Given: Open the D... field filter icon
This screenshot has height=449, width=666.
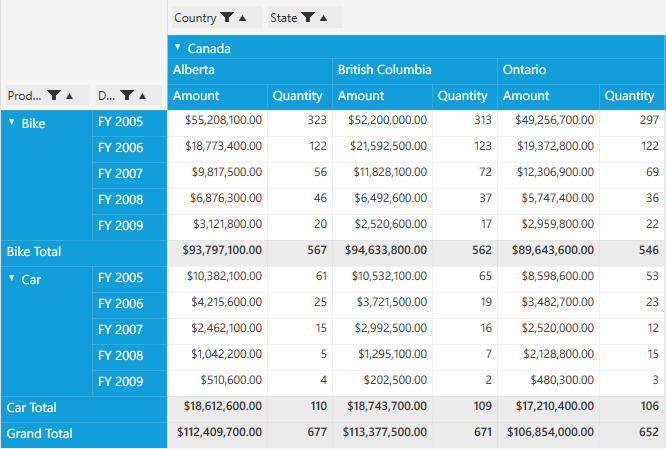Looking at the screenshot, I should [x=127, y=95].
